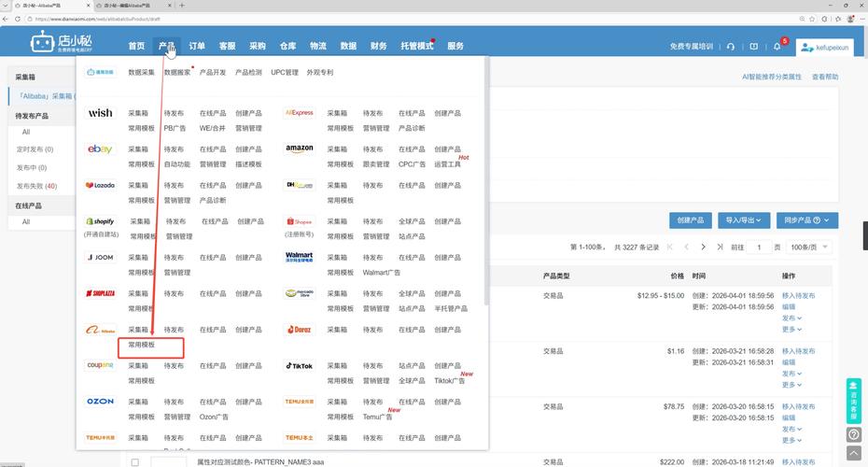The width and height of the screenshot is (868, 467).
Task: Open the Wish platform logo
Action: click(x=100, y=113)
